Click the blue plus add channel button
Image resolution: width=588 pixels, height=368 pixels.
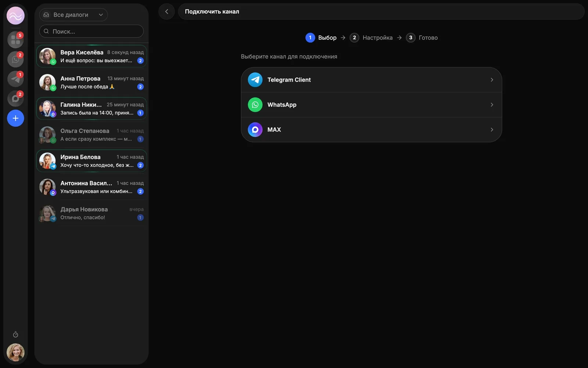click(15, 118)
